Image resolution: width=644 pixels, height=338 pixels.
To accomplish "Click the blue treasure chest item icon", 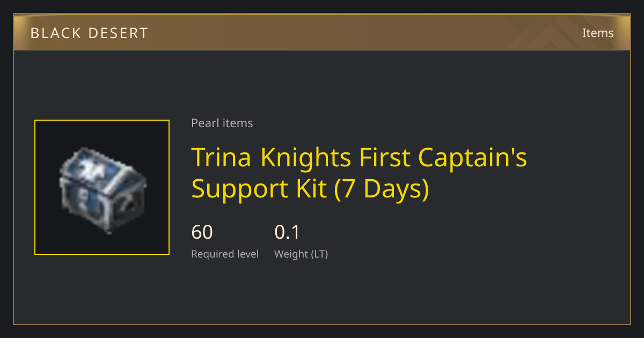I will click(102, 188).
